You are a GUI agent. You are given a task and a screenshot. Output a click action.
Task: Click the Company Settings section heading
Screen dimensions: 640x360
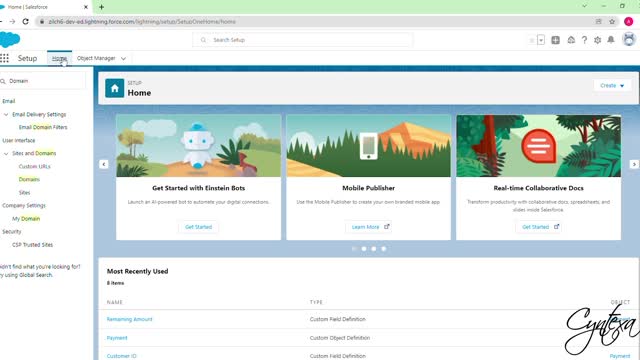(24, 206)
